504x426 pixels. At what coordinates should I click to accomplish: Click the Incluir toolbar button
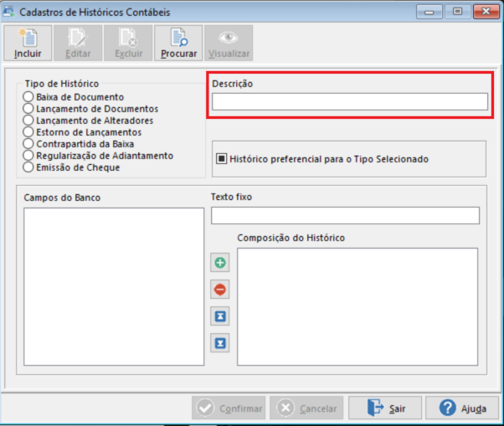pos(28,44)
